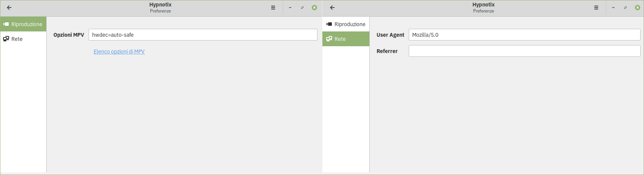Minimize the right Hypnotix window

pos(613,8)
